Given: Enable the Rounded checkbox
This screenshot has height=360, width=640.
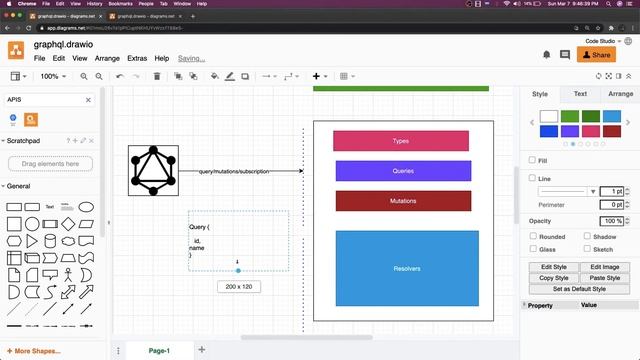Looking at the screenshot, I should click(533, 236).
